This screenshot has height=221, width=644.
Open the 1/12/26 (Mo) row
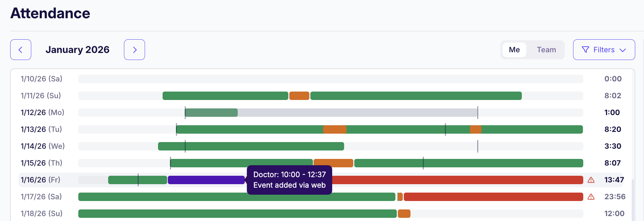[42, 113]
